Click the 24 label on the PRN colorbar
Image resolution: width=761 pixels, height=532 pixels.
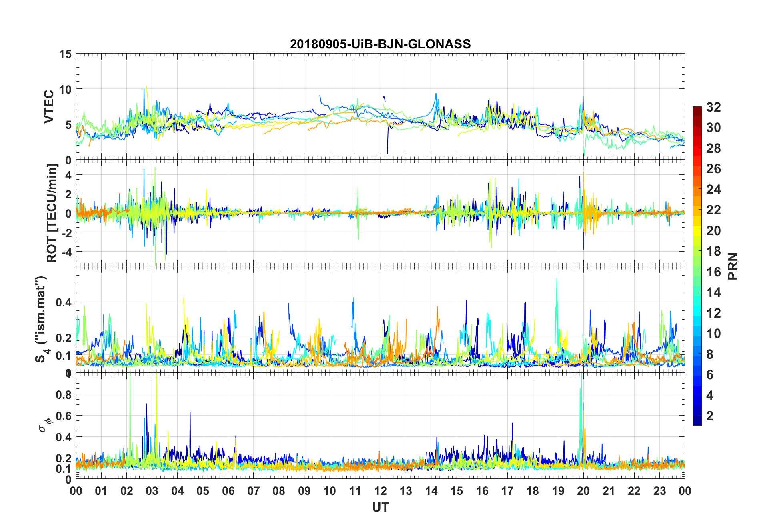pos(714,189)
